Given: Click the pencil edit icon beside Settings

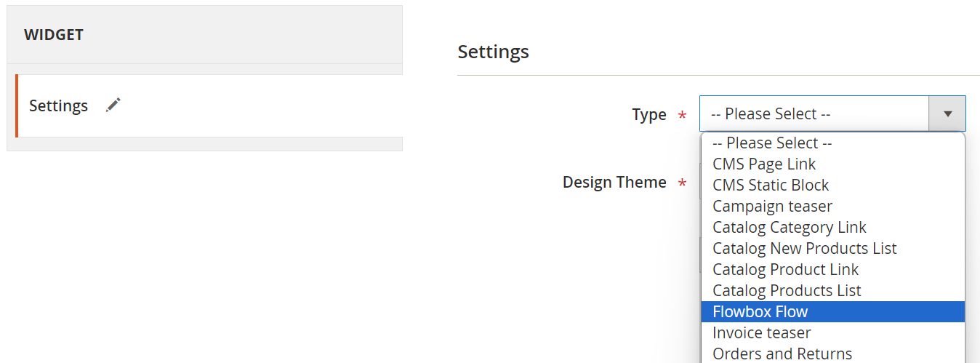Looking at the screenshot, I should [113, 105].
